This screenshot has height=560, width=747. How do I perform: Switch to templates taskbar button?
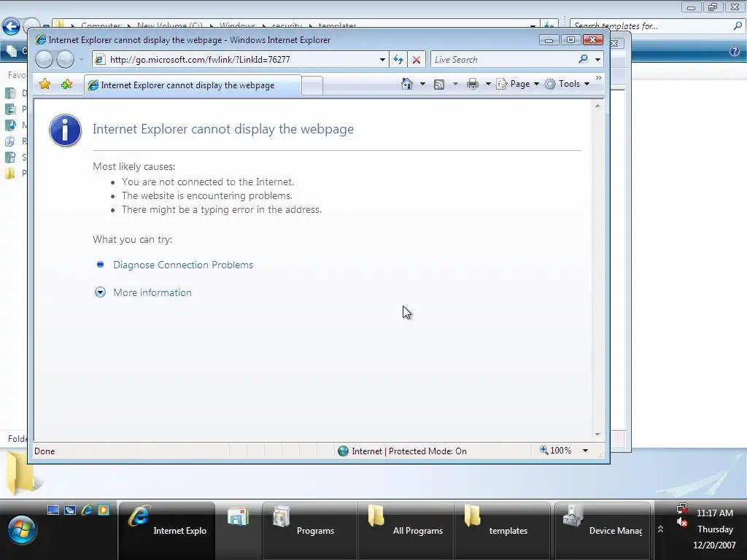click(502, 531)
